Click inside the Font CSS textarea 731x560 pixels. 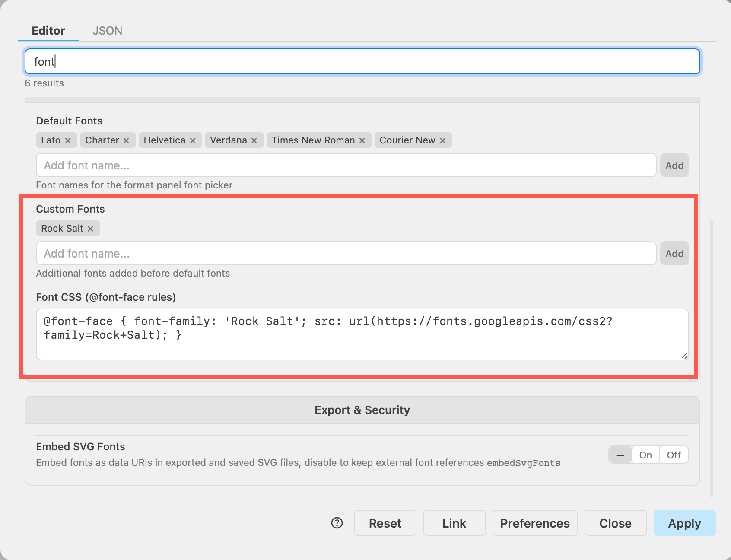[x=362, y=334]
